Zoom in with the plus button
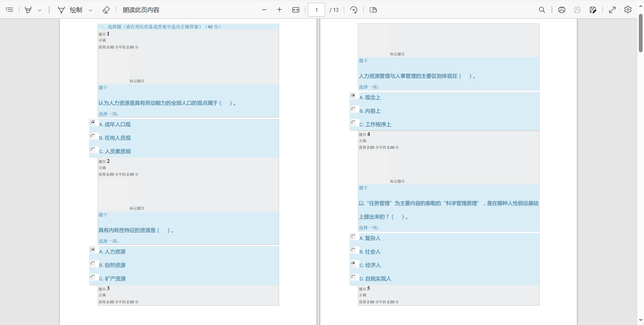The image size is (644, 325). pyautogui.click(x=280, y=10)
